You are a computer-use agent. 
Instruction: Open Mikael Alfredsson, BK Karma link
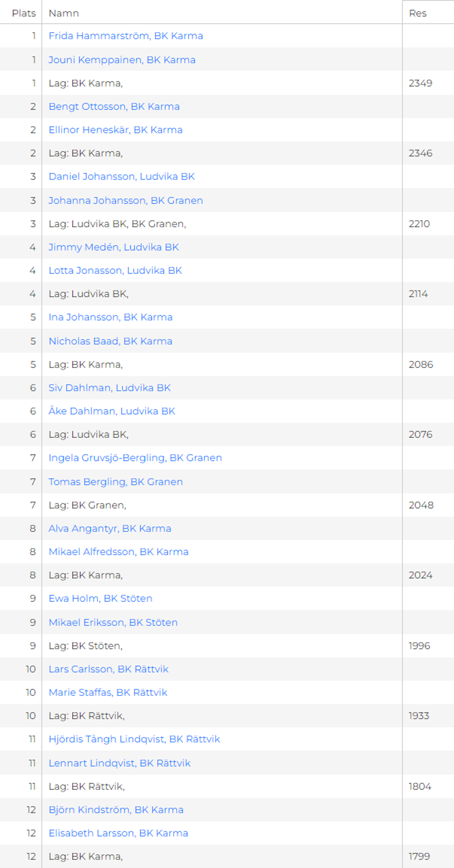click(x=118, y=551)
